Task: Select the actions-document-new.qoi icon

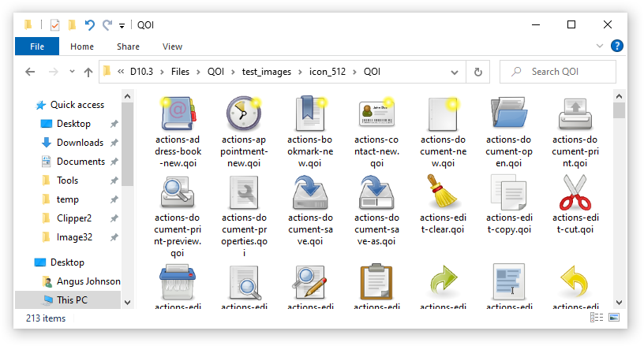Action: [444, 114]
